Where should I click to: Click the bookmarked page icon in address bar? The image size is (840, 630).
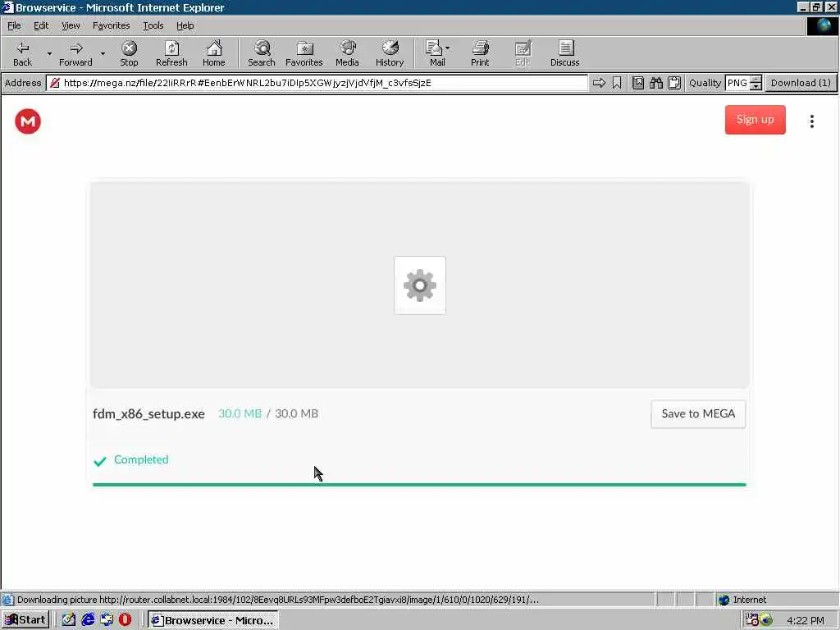click(x=637, y=83)
